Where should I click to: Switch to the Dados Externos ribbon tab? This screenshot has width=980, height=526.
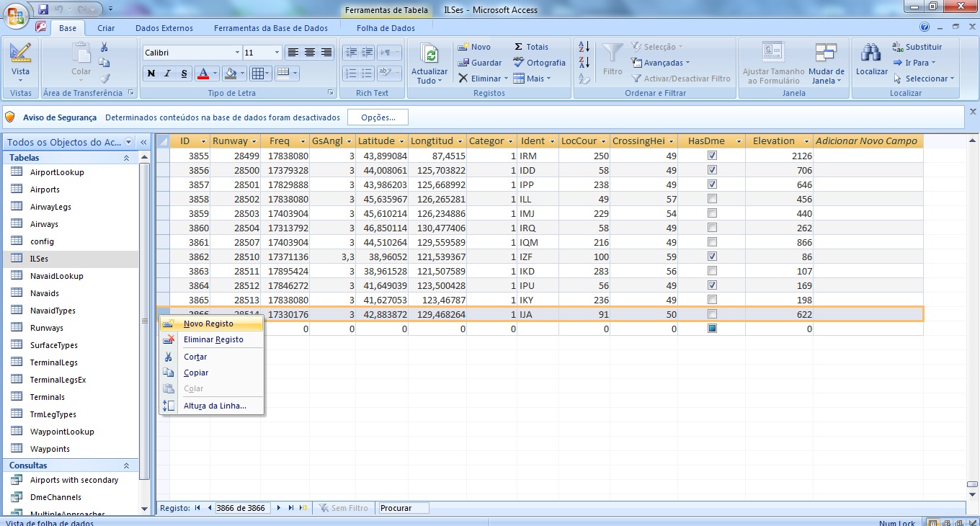pos(164,28)
